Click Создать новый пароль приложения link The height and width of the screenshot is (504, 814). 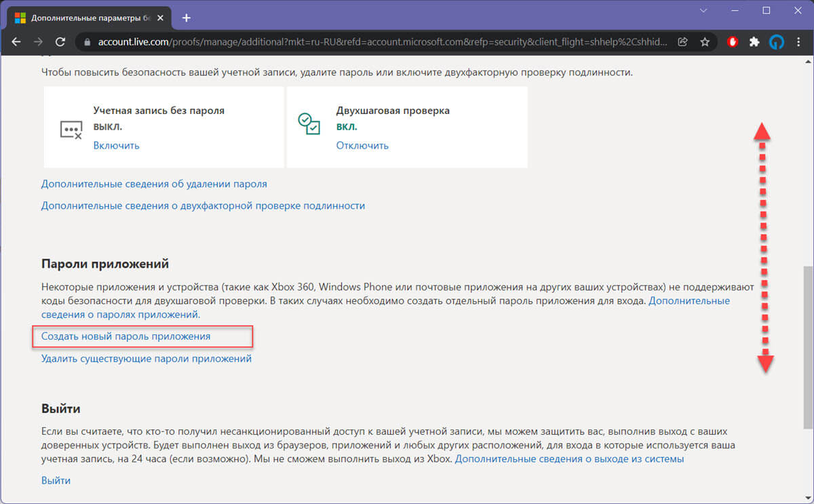(125, 336)
